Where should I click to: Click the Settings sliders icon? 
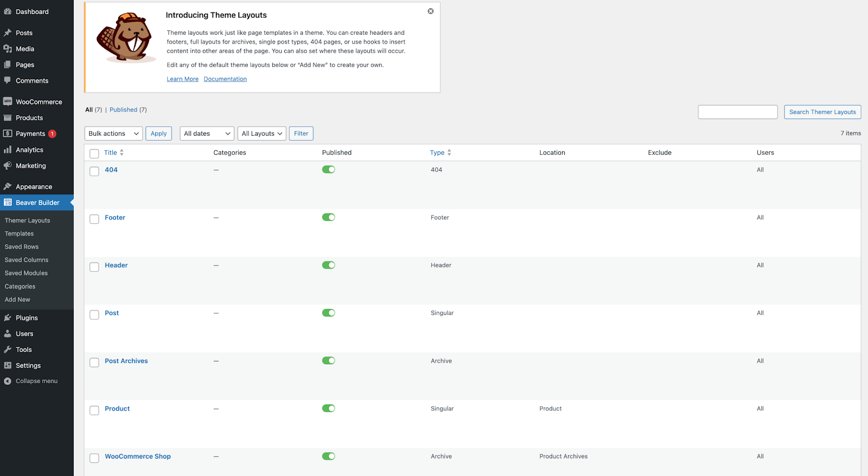coord(8,365)
